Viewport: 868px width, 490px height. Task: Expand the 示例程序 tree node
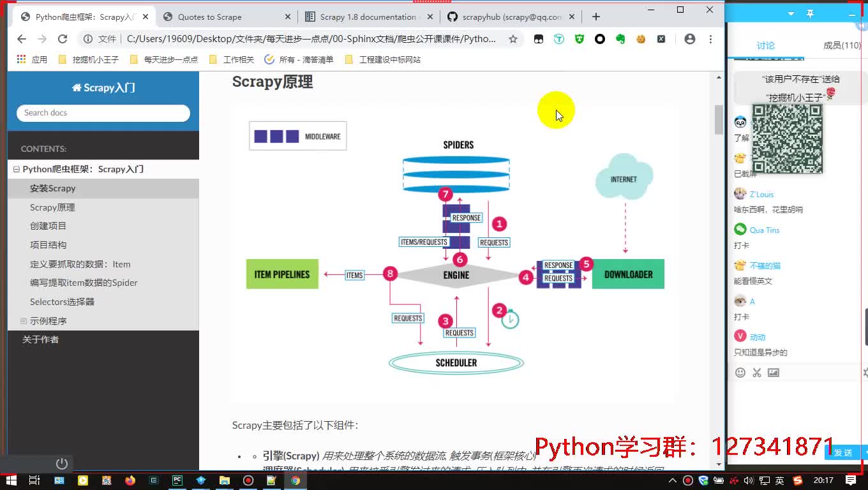[24, 321]
